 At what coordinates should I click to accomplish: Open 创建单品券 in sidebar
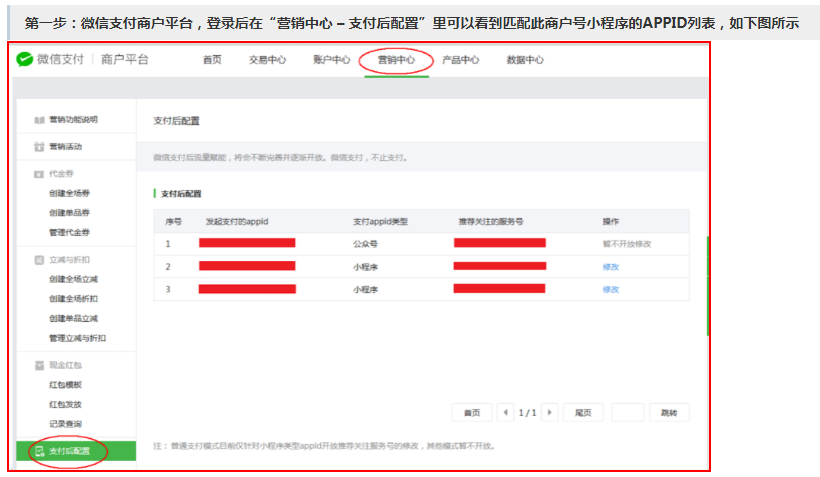click(x=70, y=213)
